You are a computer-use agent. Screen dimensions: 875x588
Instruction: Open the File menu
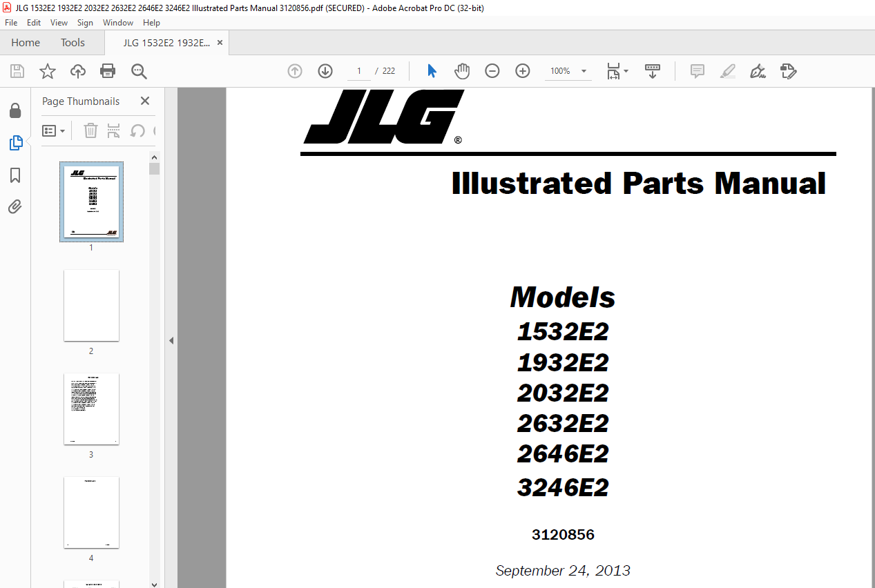[11, 23]
